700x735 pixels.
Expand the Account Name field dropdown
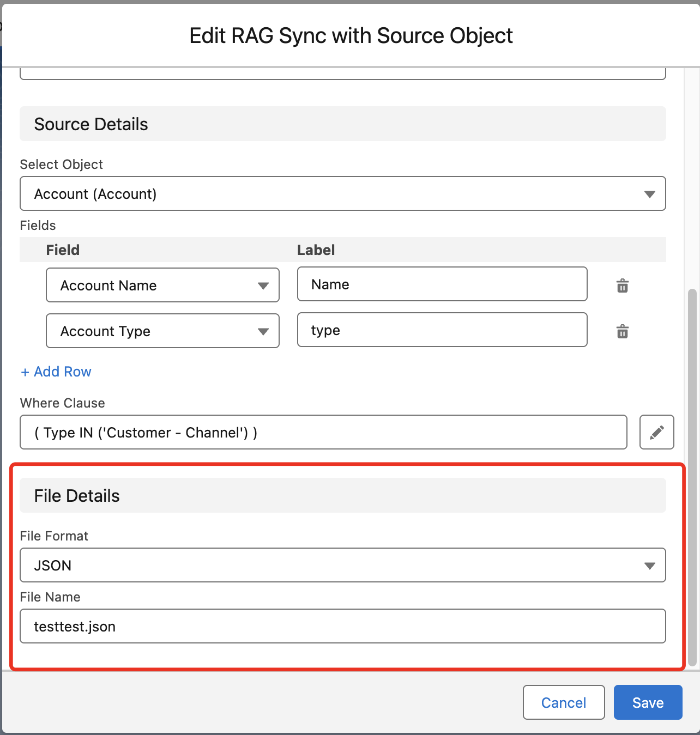[162, 285]
